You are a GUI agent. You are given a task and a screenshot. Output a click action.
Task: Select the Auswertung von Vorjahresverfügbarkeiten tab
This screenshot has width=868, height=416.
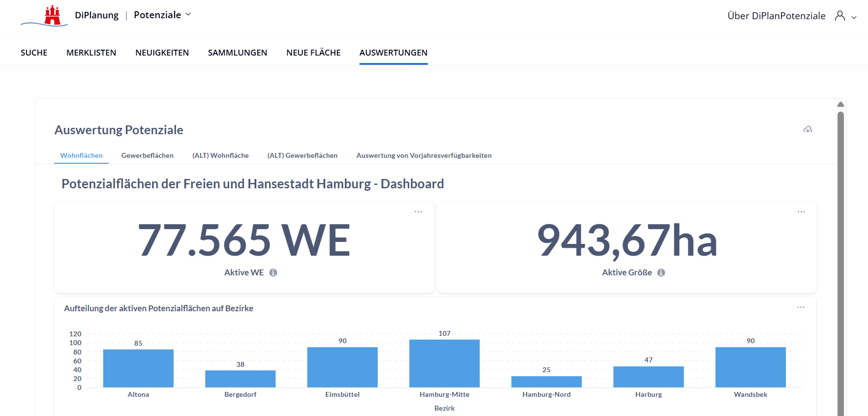pos(423,155)
